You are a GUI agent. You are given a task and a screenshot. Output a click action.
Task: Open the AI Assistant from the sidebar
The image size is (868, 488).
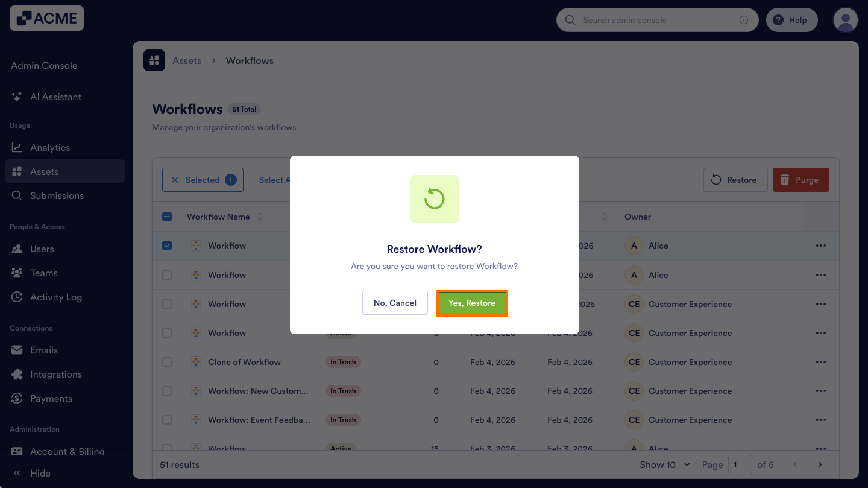tap(16, 97)
